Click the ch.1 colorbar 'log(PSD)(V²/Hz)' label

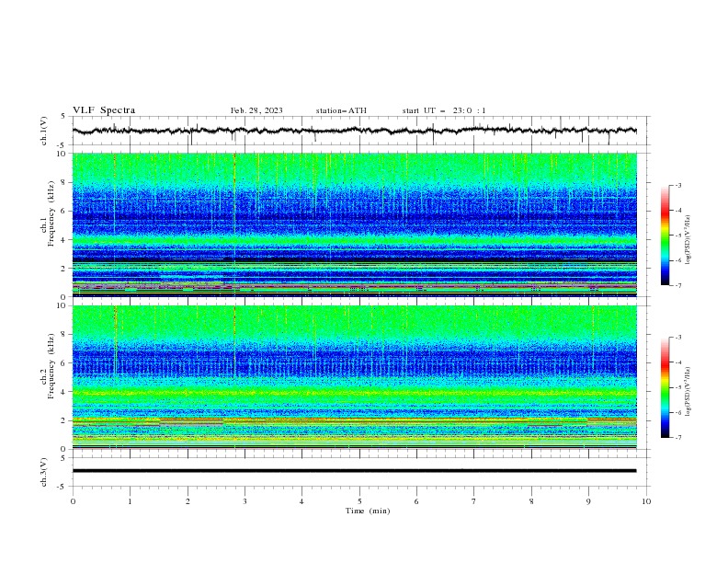click(x=688, y=240)
